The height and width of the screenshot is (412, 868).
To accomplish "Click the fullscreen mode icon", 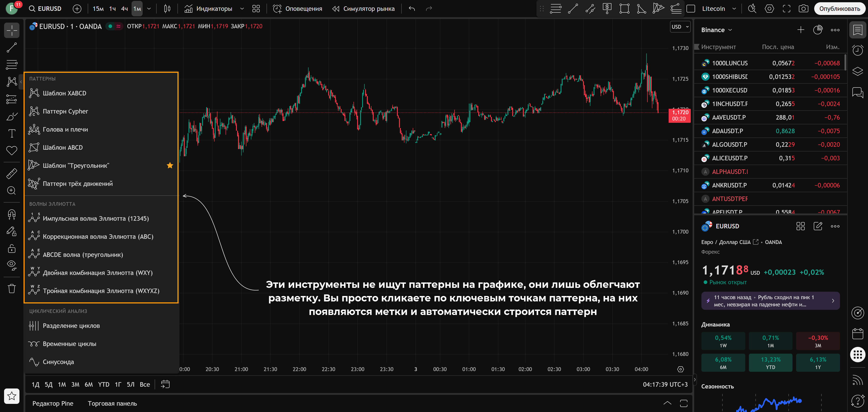I will [x=786, y=9].
